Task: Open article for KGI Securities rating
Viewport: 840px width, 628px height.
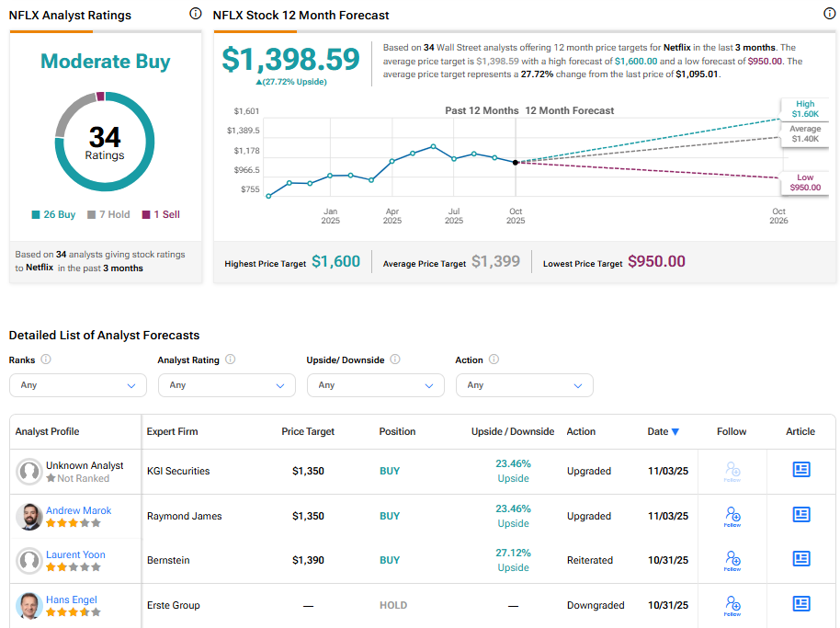Action: coord(800,470)
